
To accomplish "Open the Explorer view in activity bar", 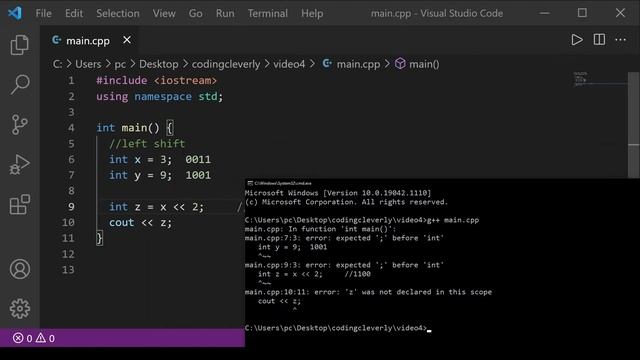I will pos(20,44).
